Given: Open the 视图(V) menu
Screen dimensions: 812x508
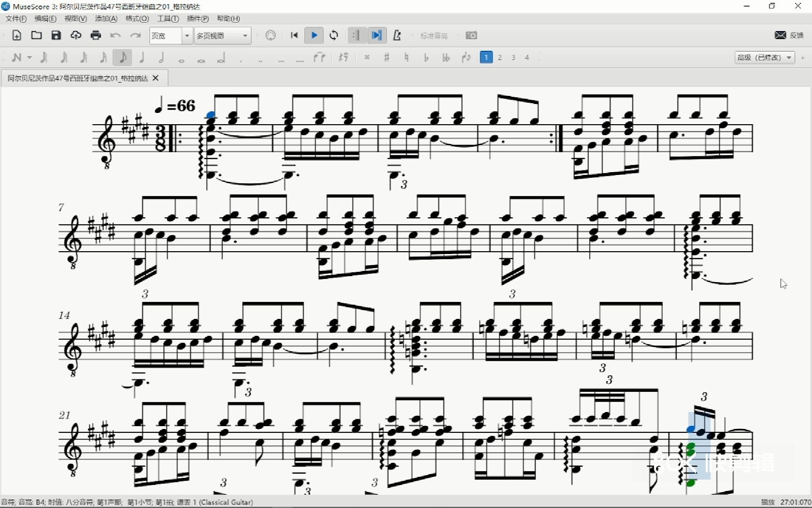Looking at the screenshot, I should (x=76, y=18).
